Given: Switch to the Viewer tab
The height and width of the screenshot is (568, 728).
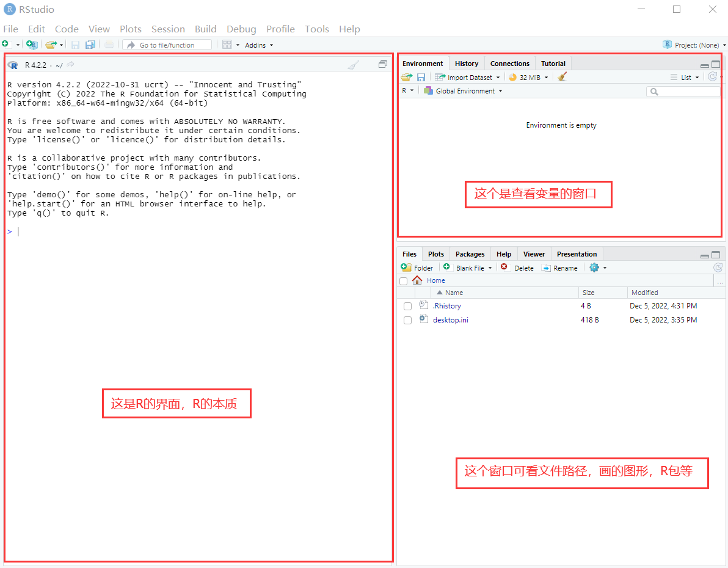Looking at the screenshot, I should [534, 254].
